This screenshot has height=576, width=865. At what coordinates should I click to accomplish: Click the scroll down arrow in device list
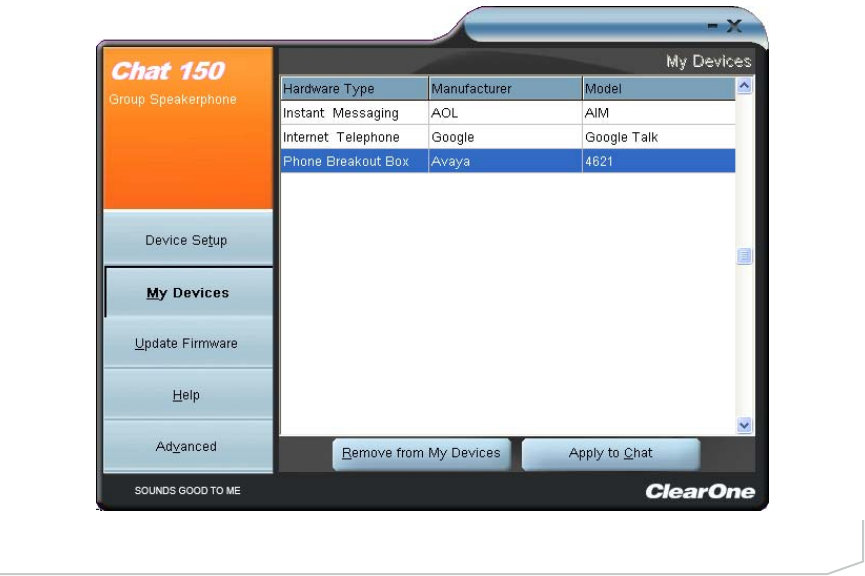click(x=744, y=425)
